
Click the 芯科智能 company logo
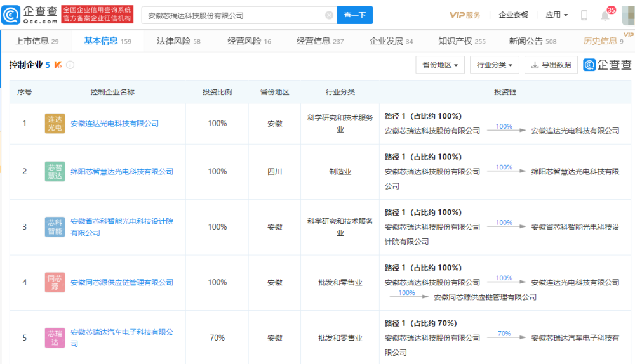coord(55,227)
